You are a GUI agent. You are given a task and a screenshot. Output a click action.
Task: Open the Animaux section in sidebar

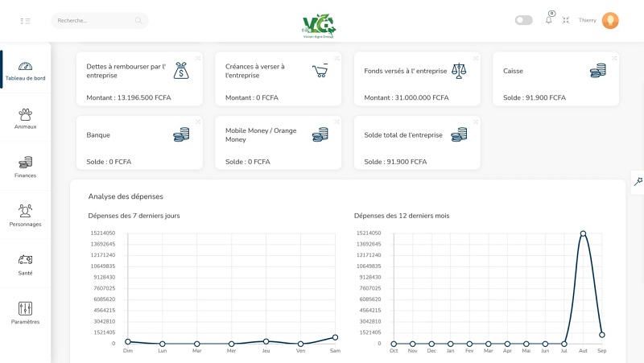point(25,119)
